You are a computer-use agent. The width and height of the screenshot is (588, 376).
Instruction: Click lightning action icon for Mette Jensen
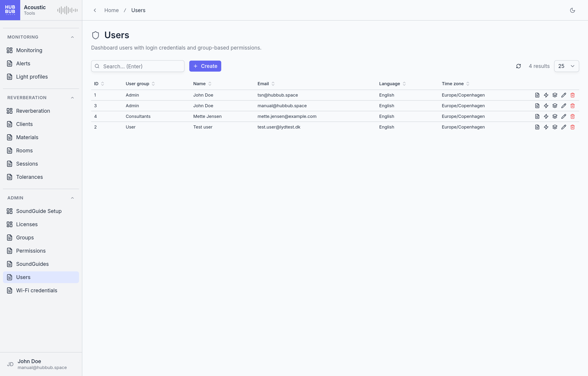(x=546, y=116)
